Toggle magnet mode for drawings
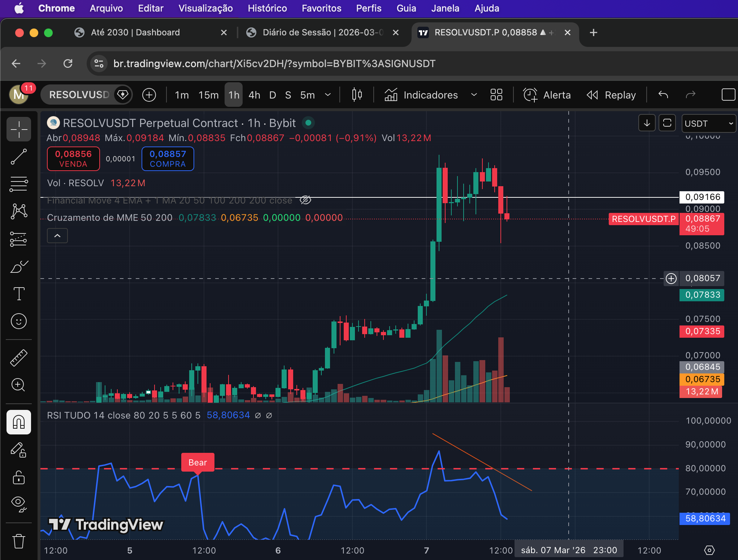738x560 pixels. (x=19, y=422)
